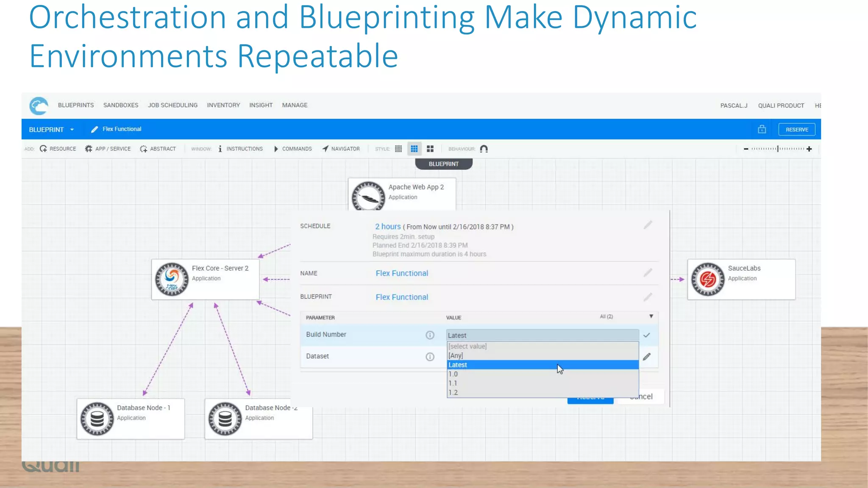Add an Abstract resource

[x=158, y=149]
